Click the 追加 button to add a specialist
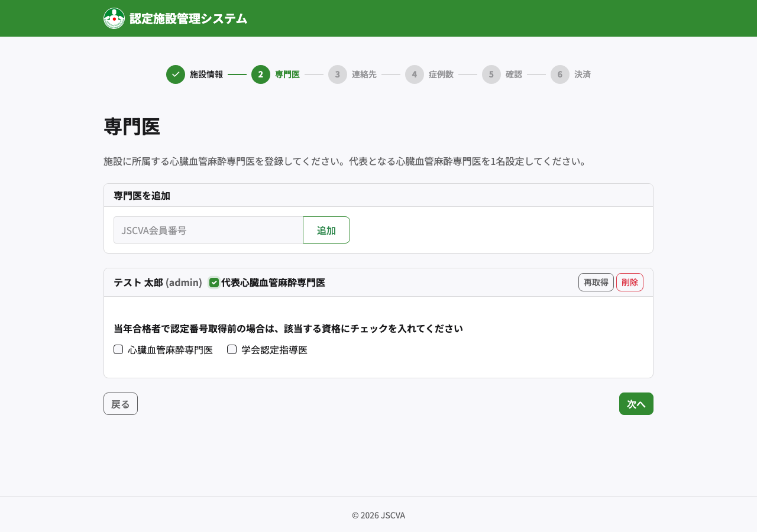Screen dimensions: 757x532 coord(326,230)
